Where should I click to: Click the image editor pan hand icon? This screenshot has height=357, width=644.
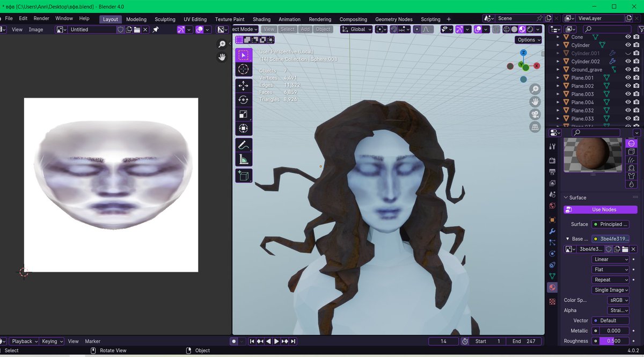(x=222, y=57)
